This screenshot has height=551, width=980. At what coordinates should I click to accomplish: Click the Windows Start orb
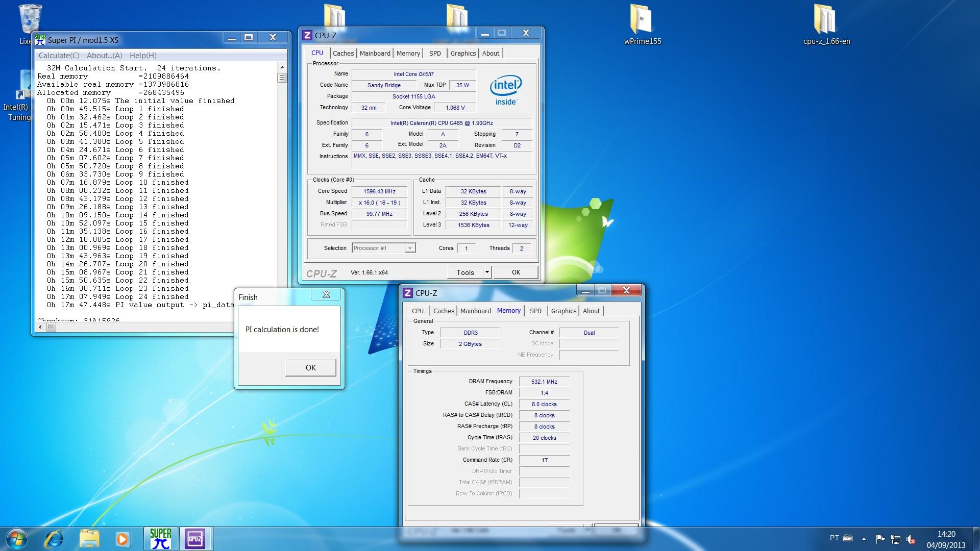[x=16, y=539]
